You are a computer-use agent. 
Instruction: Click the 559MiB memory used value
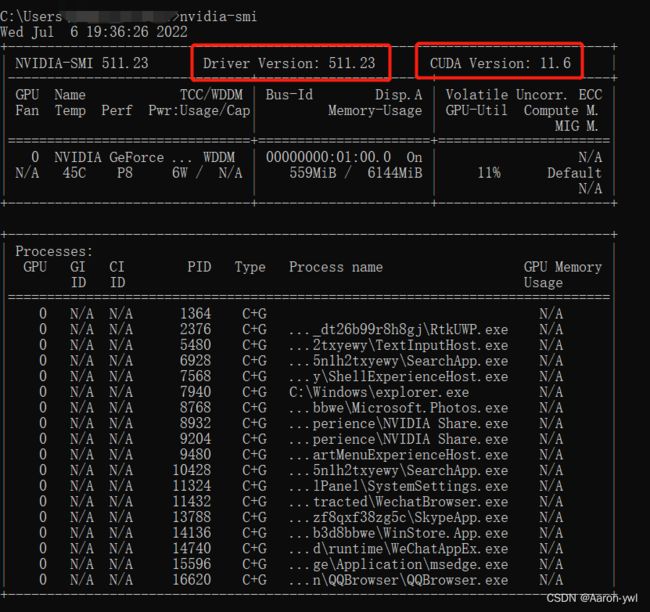[313, 172]
